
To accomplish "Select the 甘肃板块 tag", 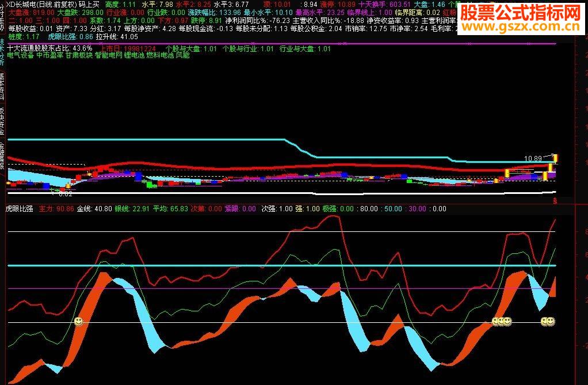I will (79, 55).
